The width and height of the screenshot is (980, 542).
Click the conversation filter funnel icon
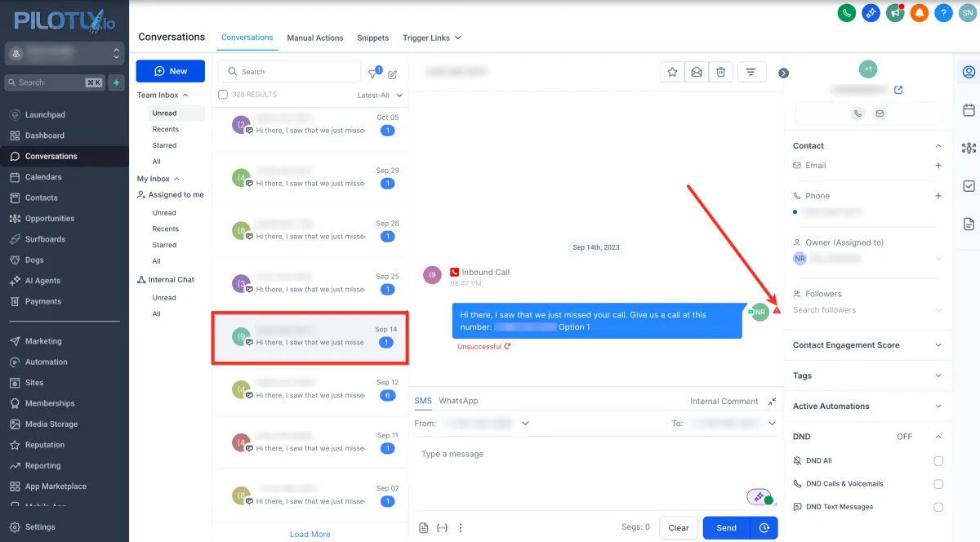(x=373, y=73)
